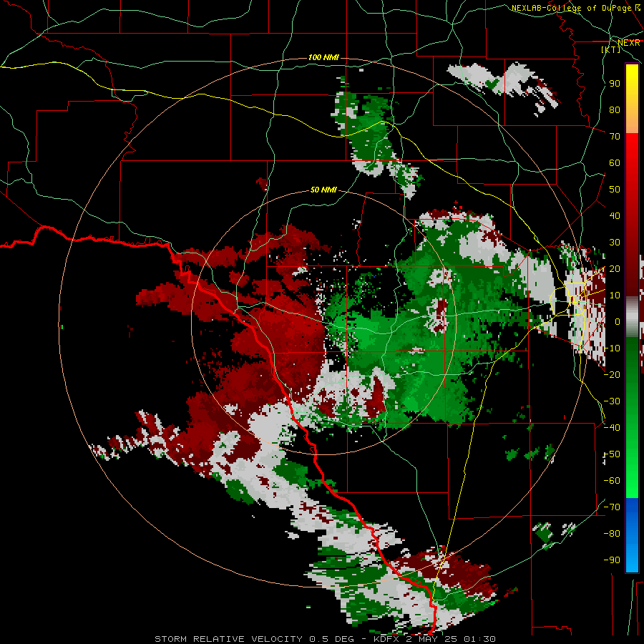Click the 30 value on the velocity scale
This screenshot has height=644, width=644.
[x=615, y=243]
